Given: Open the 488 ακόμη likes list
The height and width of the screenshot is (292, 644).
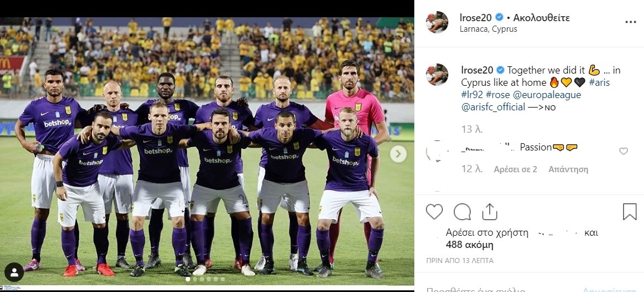Looking at the screenshot, I should coord(469,245).
